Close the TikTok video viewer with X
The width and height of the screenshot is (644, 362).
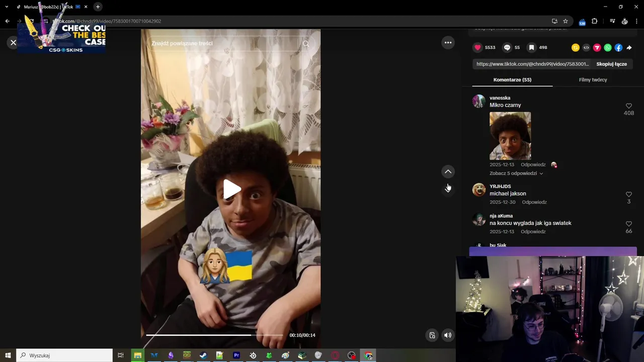14,43
